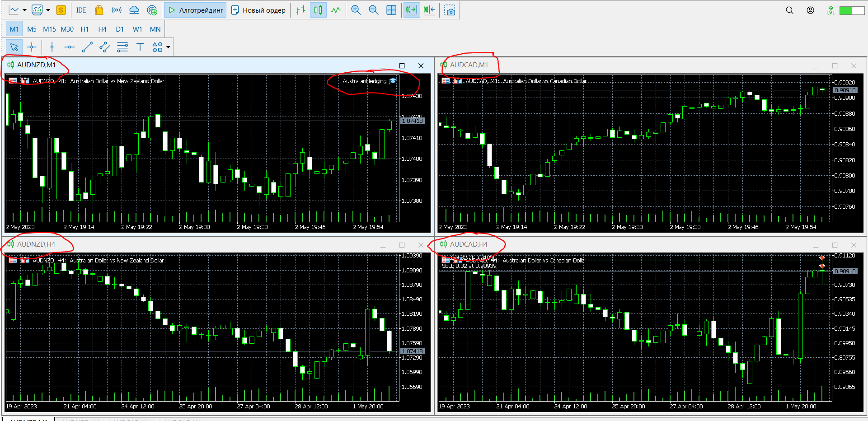The height and width of the screenshot is (421, 868).
Task: Select the Crosshair tool
Action: tap(32, 47)
